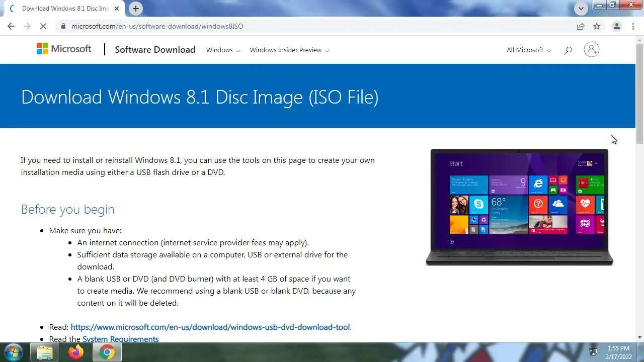Click 'An internet connection' bullet text
This screenshot has width=644, height=362.
(193, 242)
